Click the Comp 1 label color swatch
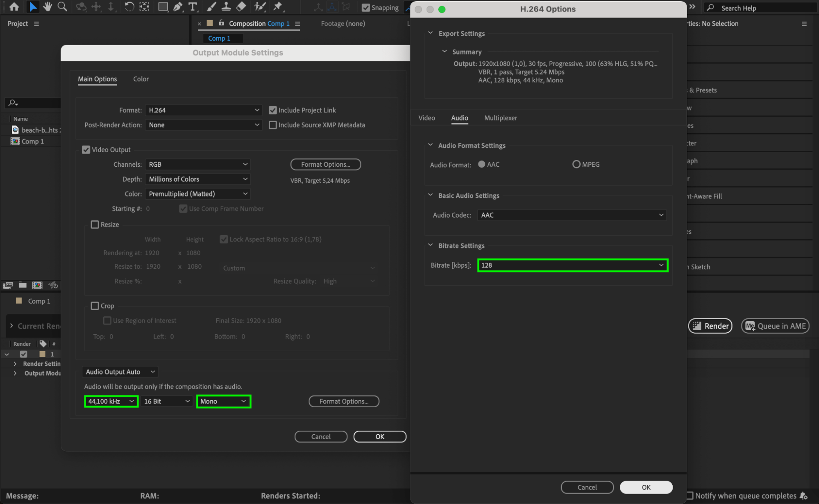Screen dimensions: 819x504 pos(19,301)
